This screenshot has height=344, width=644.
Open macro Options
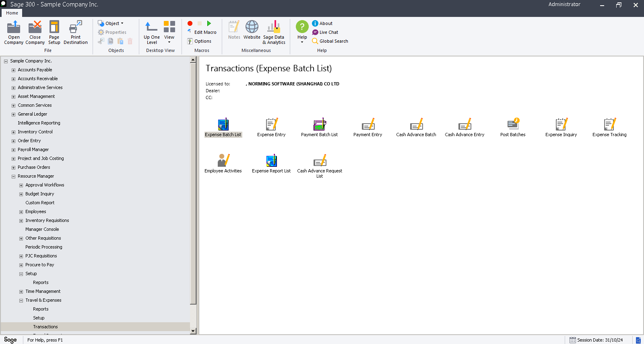[199, 41]
